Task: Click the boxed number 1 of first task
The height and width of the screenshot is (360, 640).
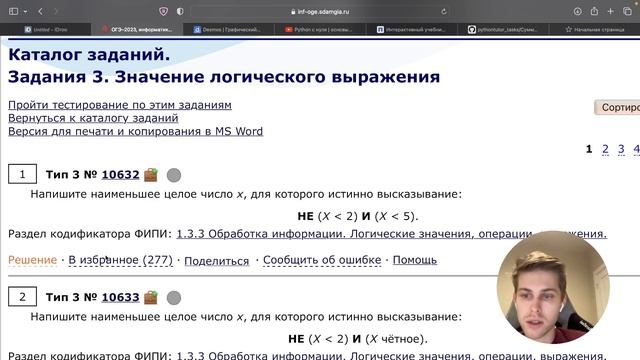Action: click(22, 174)
